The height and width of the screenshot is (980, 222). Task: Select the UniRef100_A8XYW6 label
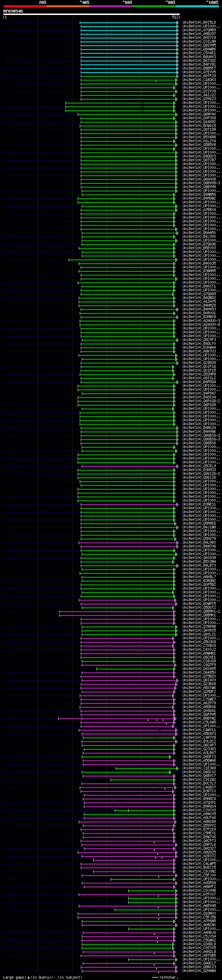[199, 687]
